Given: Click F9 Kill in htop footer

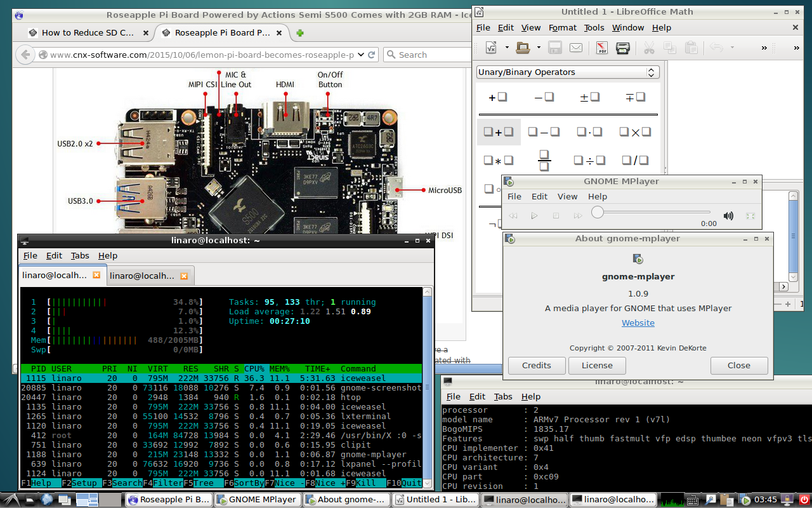Looking at the screenshot, I should pos(365,483).
